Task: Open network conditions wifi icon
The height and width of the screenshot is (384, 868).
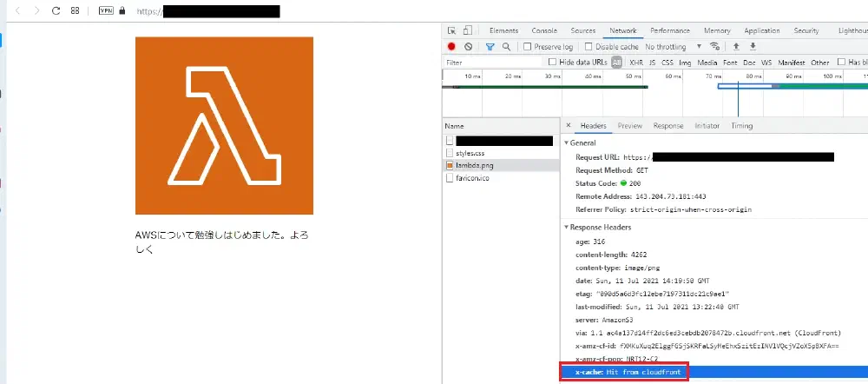Action: 715,47
